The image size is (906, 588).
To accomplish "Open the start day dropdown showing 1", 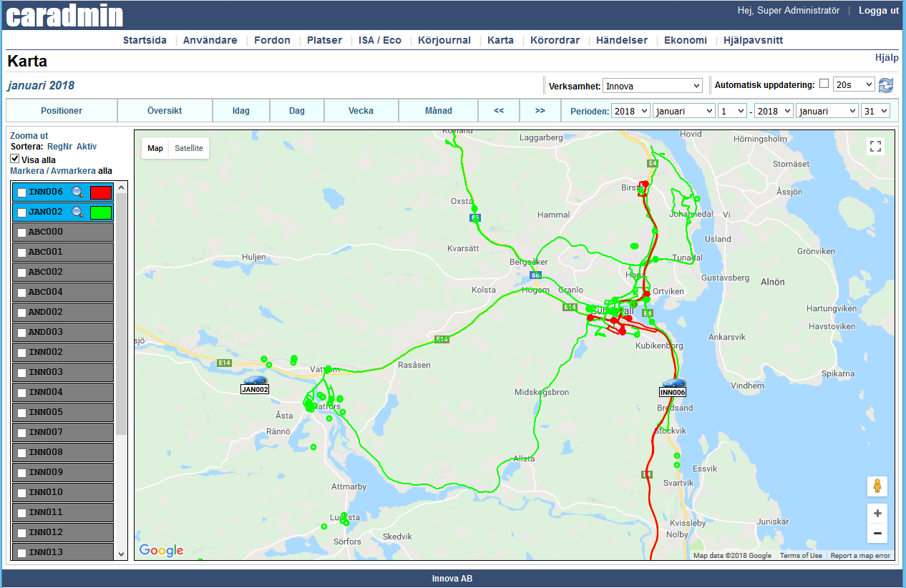I will 731,111.
